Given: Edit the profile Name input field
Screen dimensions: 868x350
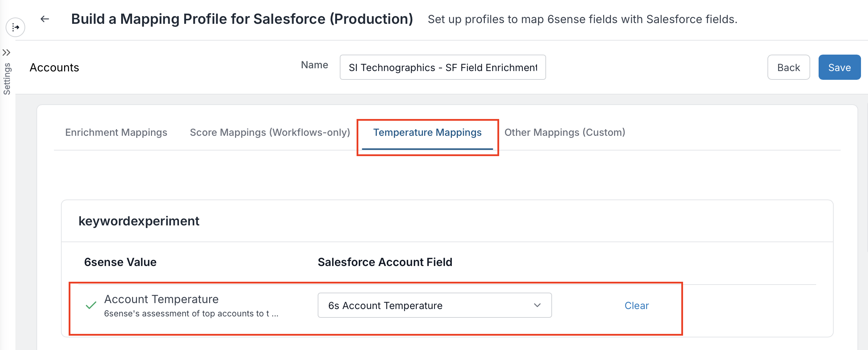Looking at the screenshot, I should click(443, 67).
